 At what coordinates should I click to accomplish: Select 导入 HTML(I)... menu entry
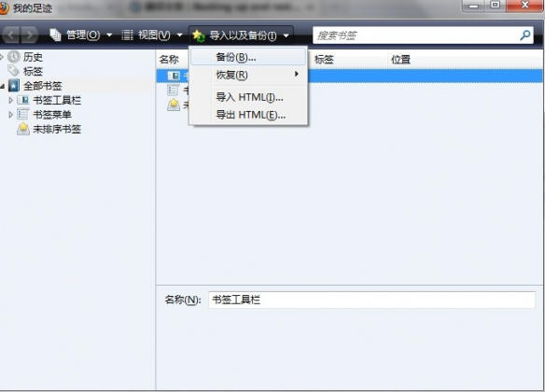[248, 97]
